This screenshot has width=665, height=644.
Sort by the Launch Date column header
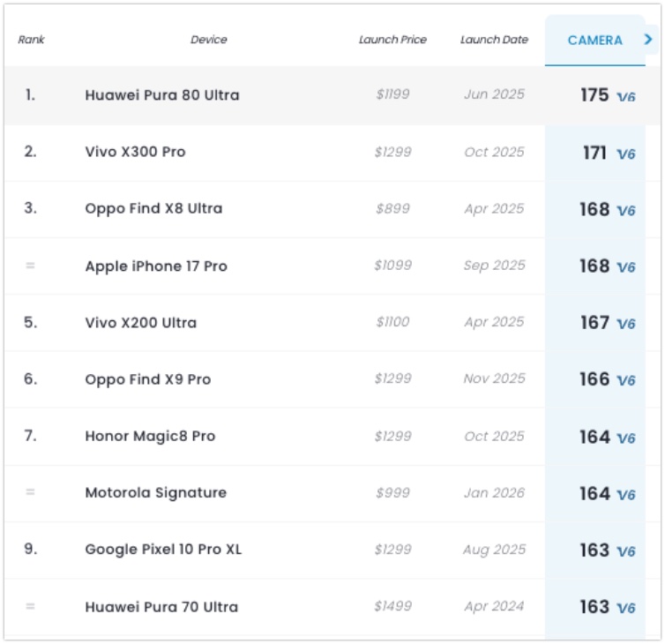point(494,40)
